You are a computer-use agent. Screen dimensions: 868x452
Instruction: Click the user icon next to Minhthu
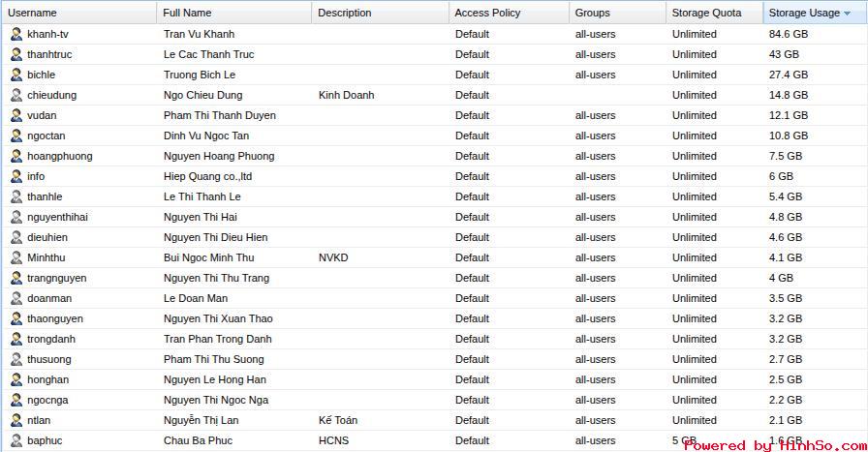tap(16, 257)
